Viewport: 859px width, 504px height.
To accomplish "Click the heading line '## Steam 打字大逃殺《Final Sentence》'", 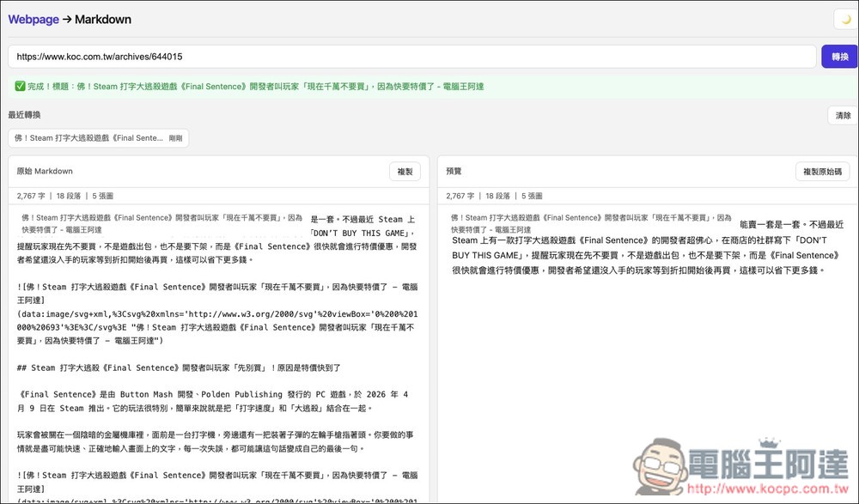I will 179,367.
